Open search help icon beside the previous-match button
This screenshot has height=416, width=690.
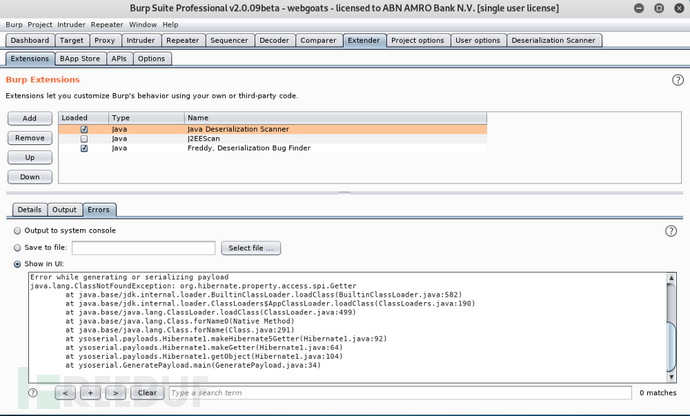click(x=33, y=393)
